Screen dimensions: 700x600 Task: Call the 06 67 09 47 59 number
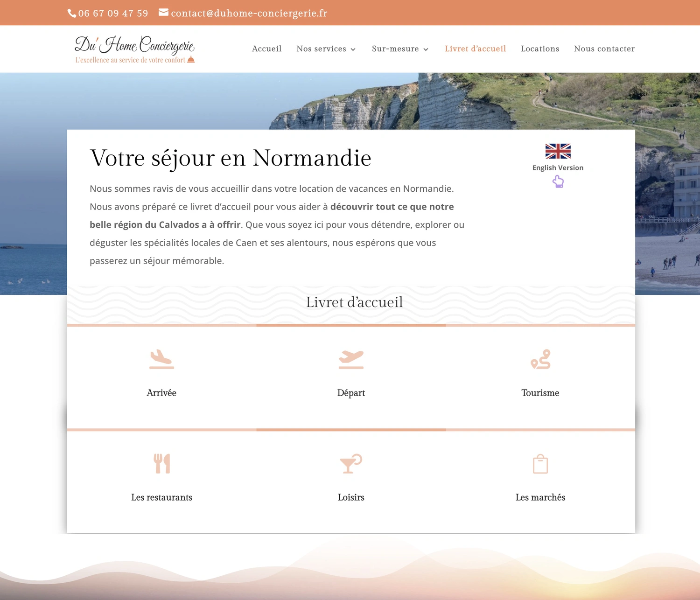click(113, 13)
